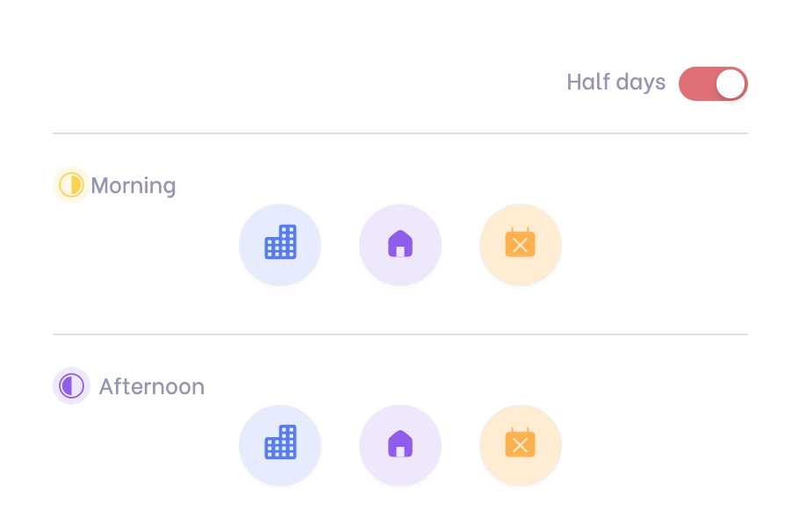Screen dimensions: 799x532
Task: Select the office building icon for Afternoon
Action: [x=280, y=444]
